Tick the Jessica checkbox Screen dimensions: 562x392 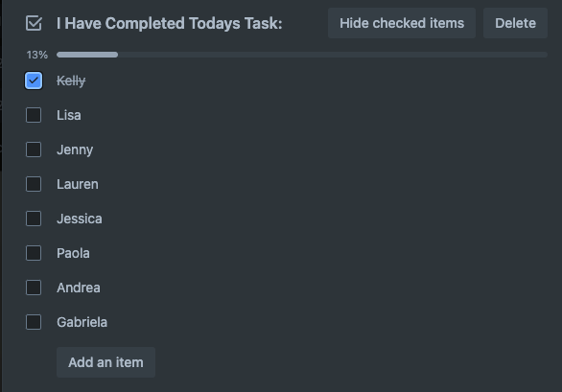click(x=34, y=219)
